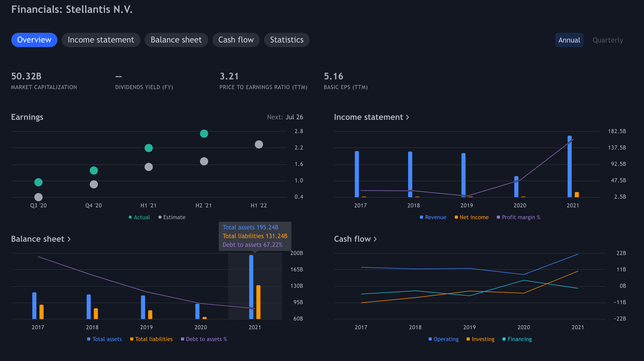Click the chevron next to Cash flow heading

[x=375, y=239]
